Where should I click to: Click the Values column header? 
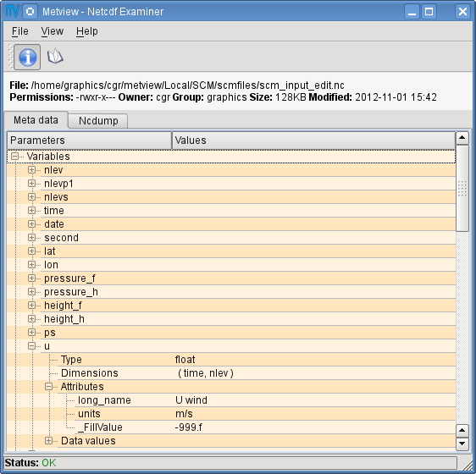[313, 141]
